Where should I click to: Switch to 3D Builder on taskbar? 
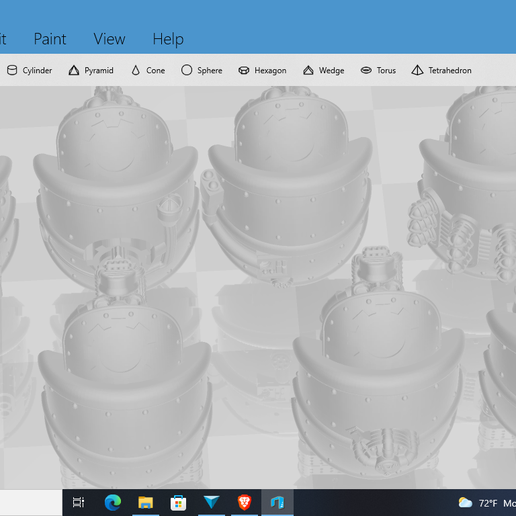(277, 502)
